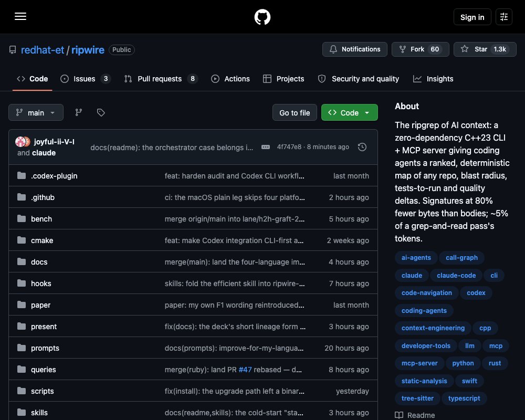
Task: Select the typescript topic tag
Action: coord(464,398)
